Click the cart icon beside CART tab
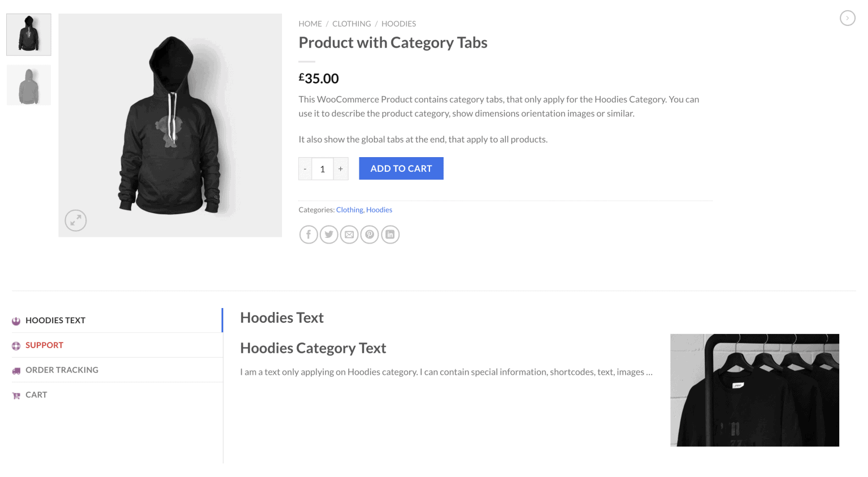Image resolution: width=868 pixels, height=477 pixels. 16,394
